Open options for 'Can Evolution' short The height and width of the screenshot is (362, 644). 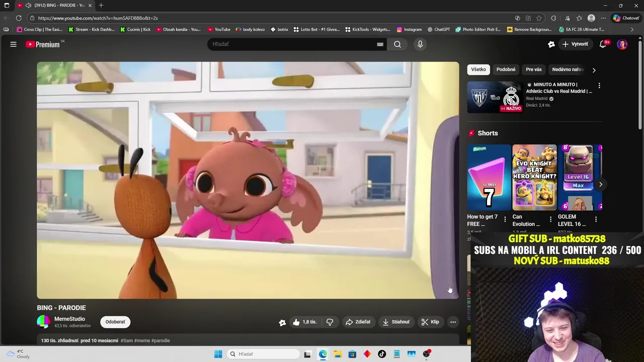pos(550,219)
